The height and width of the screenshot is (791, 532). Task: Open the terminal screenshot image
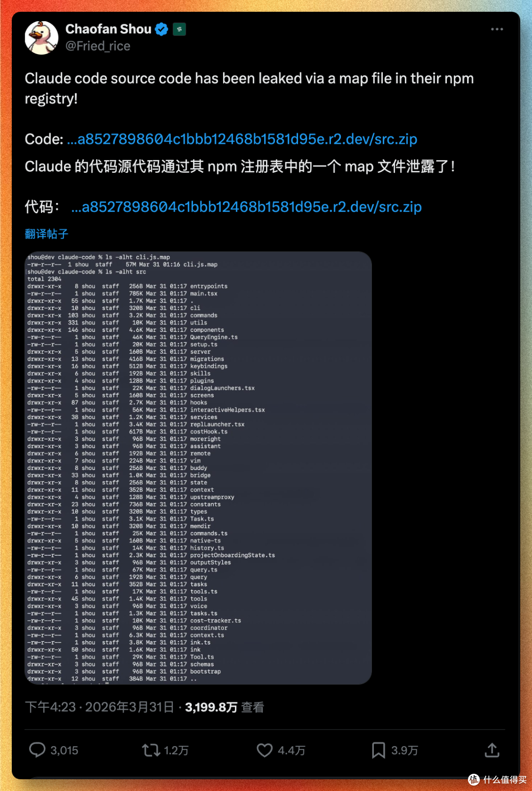pos(198,467)
